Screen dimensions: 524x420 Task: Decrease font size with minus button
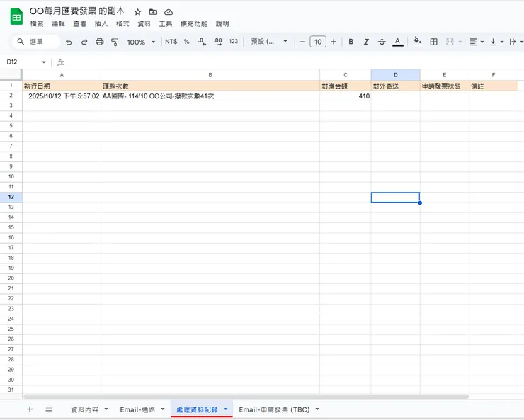[x=302, y=42]
